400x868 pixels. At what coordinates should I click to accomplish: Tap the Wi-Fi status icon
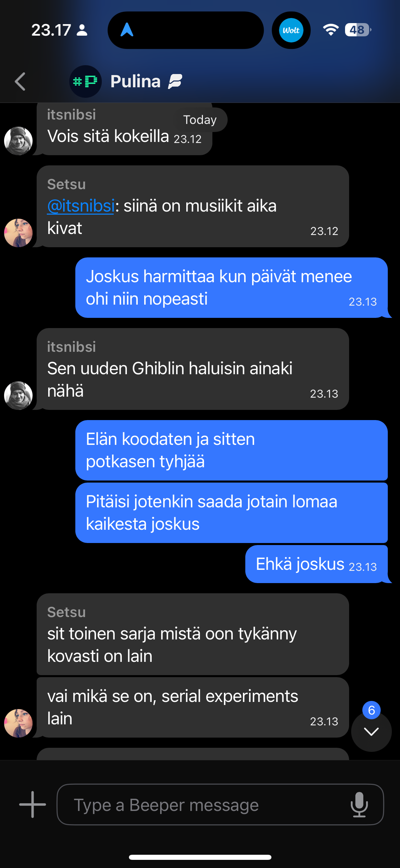point(331,30)
